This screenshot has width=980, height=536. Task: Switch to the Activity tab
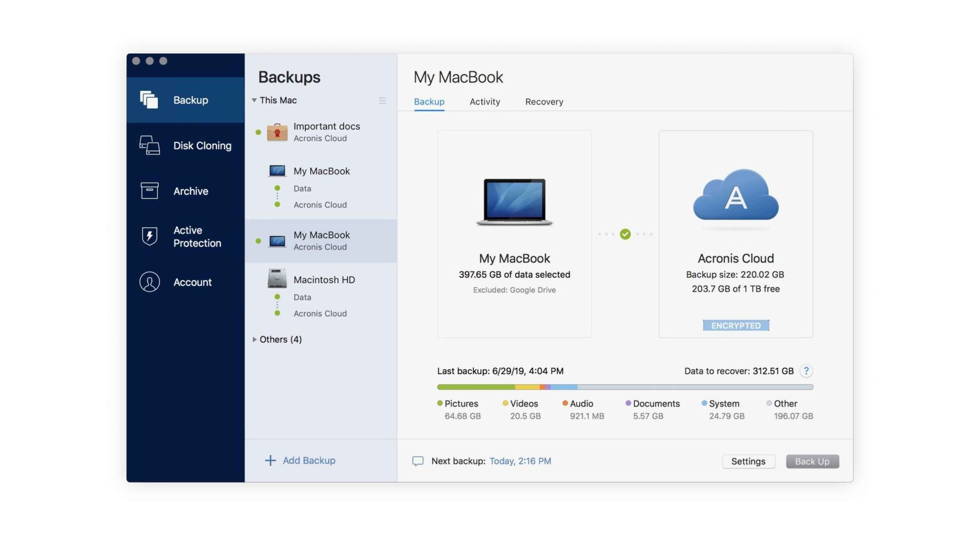484,102
